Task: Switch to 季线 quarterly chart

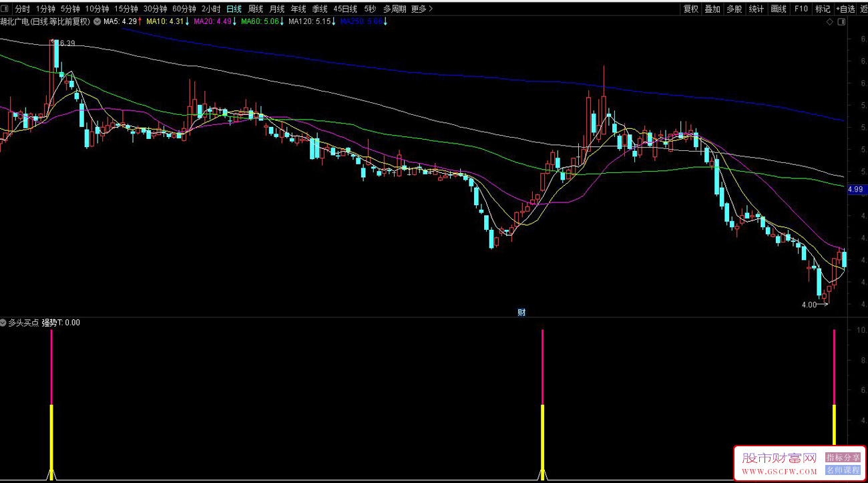Action: click(x=320, y=9)
